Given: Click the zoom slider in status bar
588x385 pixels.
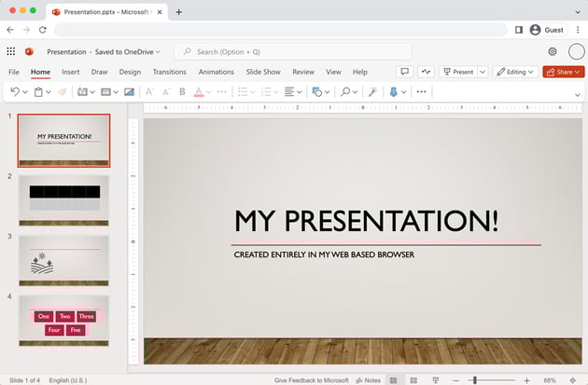Looking at the screenshot, I should click(475, 380).
